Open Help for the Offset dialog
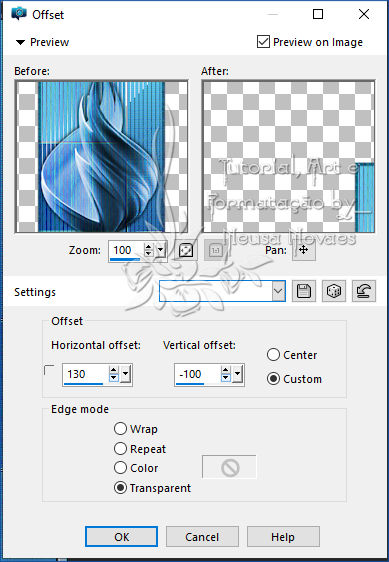 283,537
